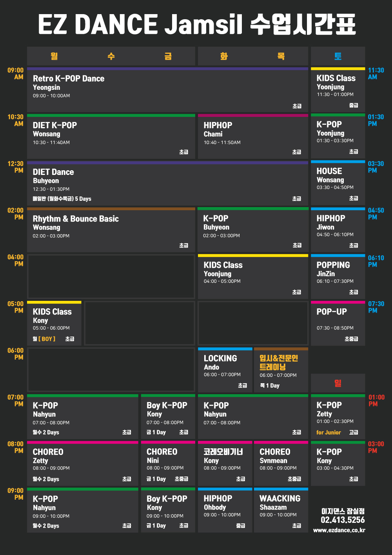Select the red 일 (Sunday) header
Screen dimensions: 392x555
(x=338, y=383)
